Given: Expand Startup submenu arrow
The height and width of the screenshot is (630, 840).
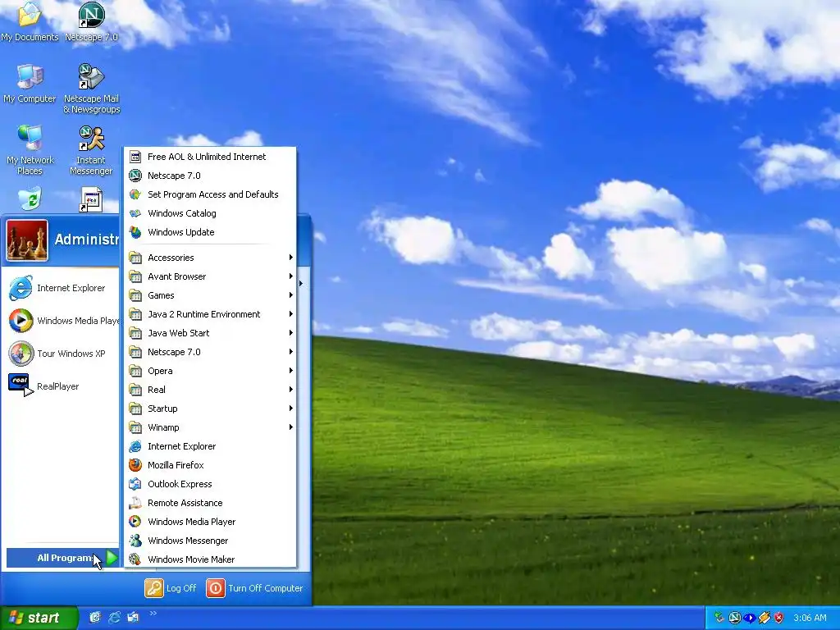Looking at the screenshot, I should pos(291,409).
